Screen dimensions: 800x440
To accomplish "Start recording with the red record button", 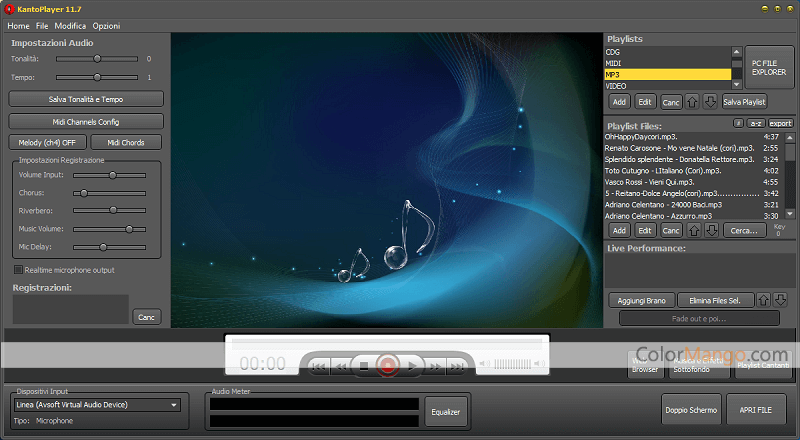I will (x=387, y=365).
